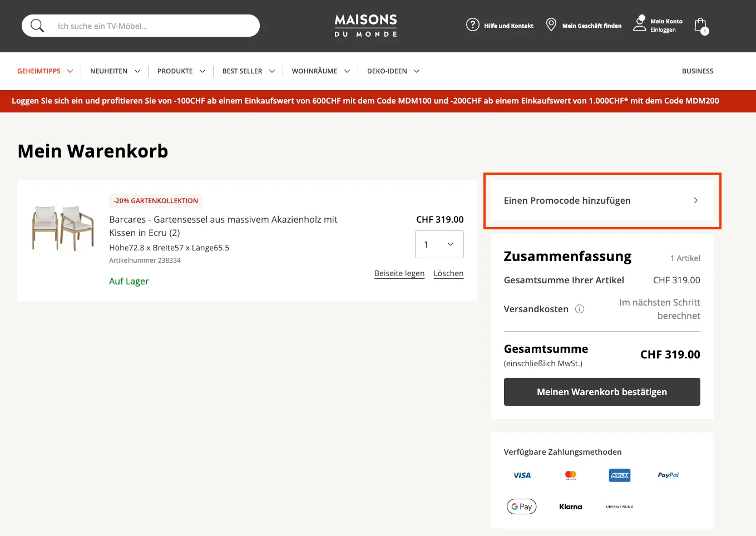Expand Einen Promocode hinzufügen section
The image size is (756, 536).
[602, 200]
